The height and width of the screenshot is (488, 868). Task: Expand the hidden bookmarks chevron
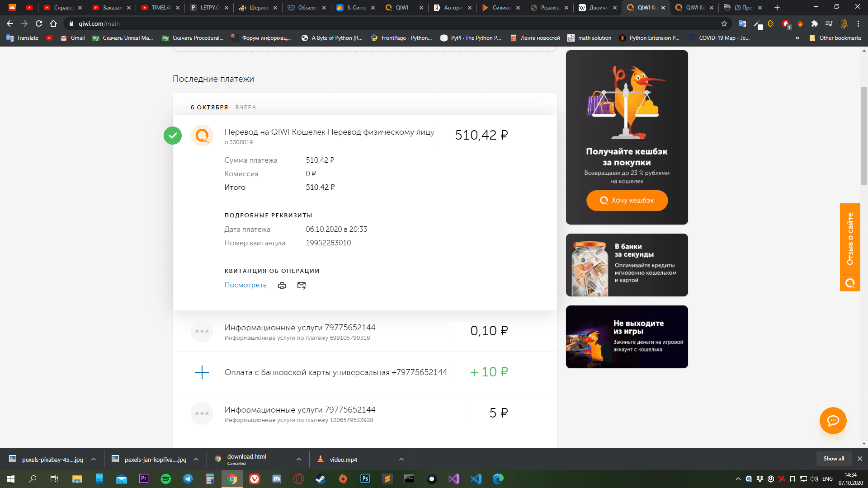(x=797, y=38)
